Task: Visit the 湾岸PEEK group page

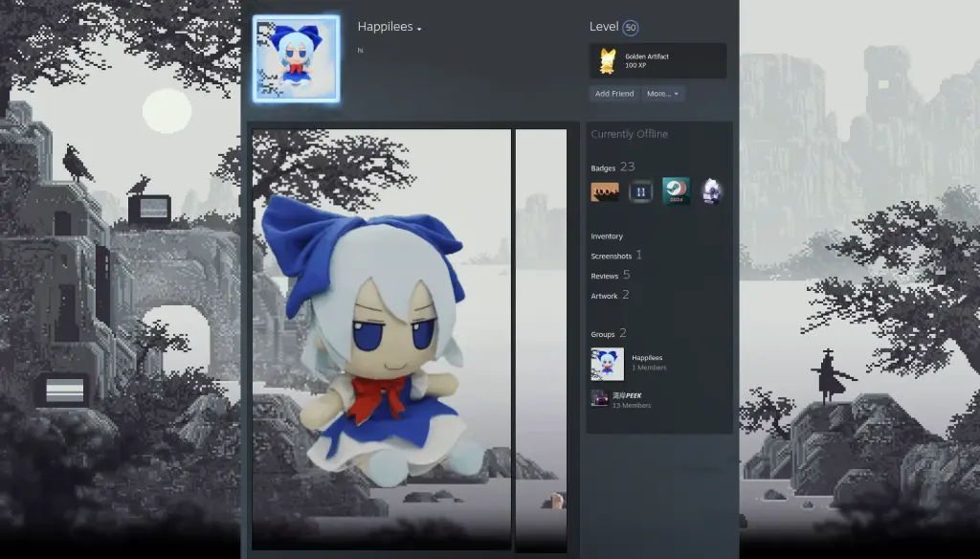Action: click(631, 396)
